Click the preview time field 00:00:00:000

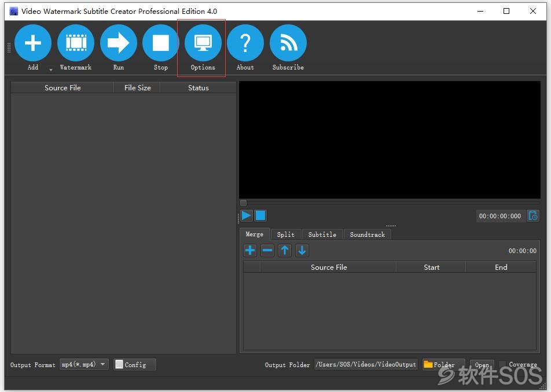point(500,216)
